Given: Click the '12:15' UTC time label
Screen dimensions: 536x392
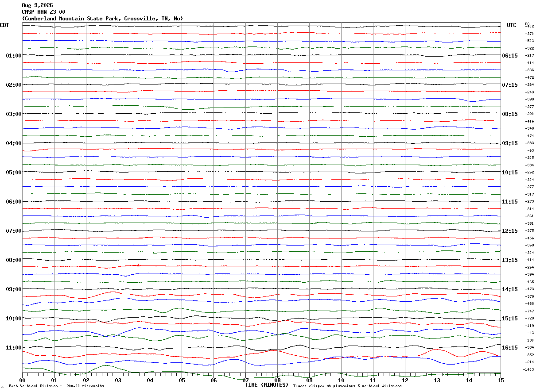Looking at the screenshot, I should pyautogui.click(x=510, y=231).
